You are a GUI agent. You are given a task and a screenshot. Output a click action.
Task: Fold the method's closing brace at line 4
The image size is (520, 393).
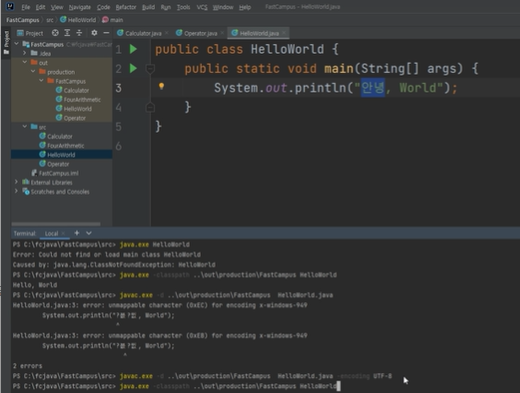coord(150,107)
